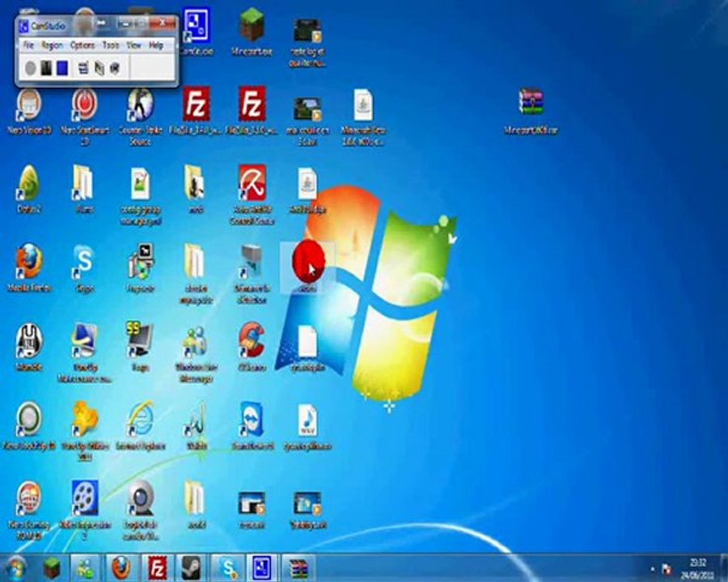The image size is (728, 582).
Task: Switch to CamStudio on the taskbar
Action: [x=262, y=568]
